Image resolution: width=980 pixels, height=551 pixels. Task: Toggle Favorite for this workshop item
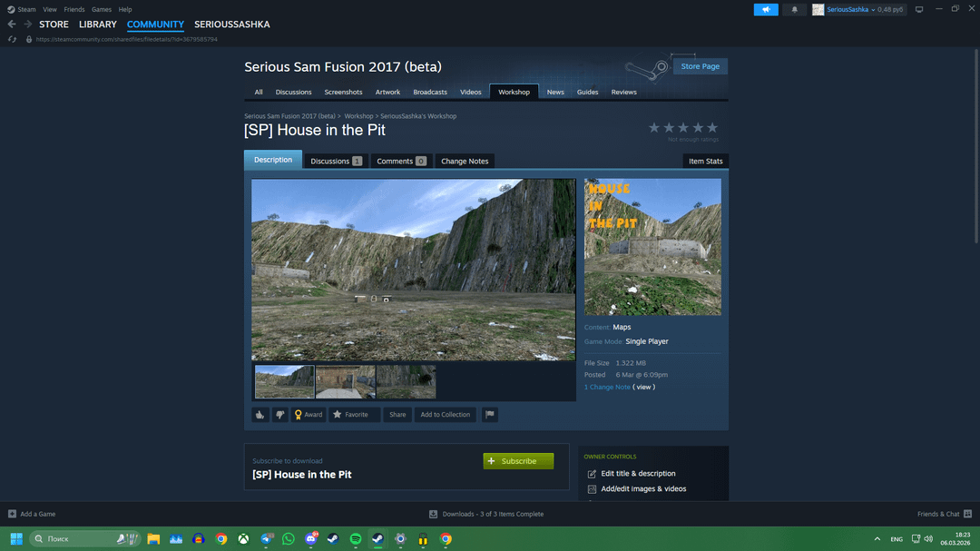click(x=350, y=415)
